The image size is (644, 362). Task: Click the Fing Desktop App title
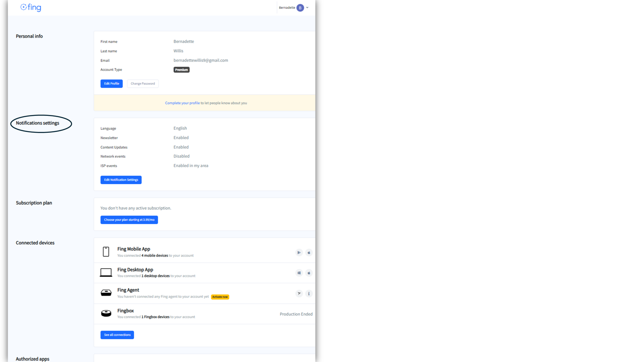click(135, 269)
